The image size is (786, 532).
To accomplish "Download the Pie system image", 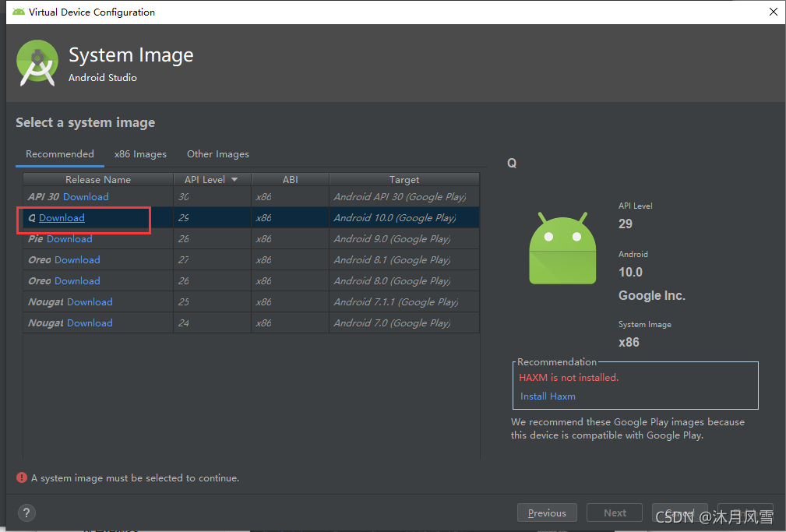I will point(69,238).
